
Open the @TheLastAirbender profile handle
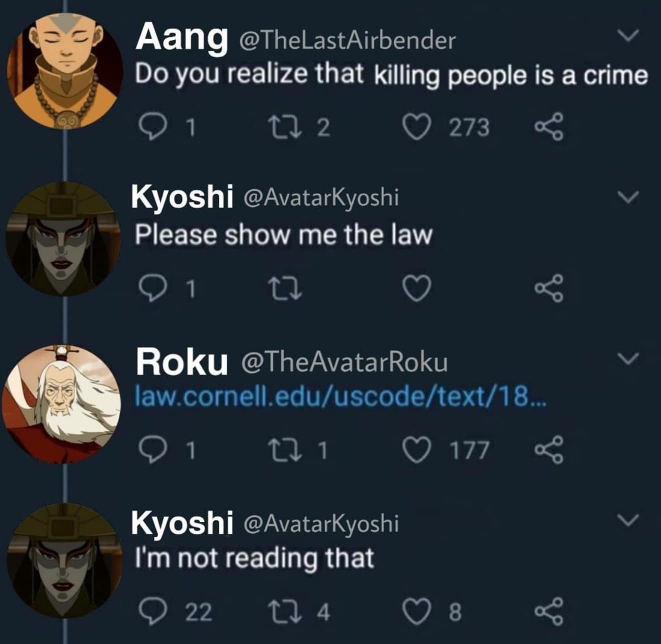click(347, 39)
